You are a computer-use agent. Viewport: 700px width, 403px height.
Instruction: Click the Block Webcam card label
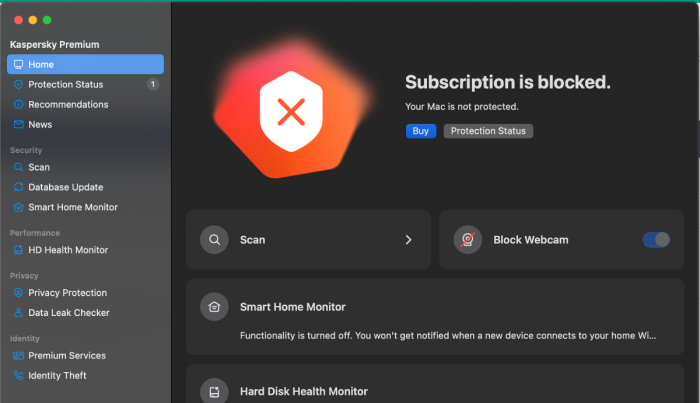click(531, 240)
